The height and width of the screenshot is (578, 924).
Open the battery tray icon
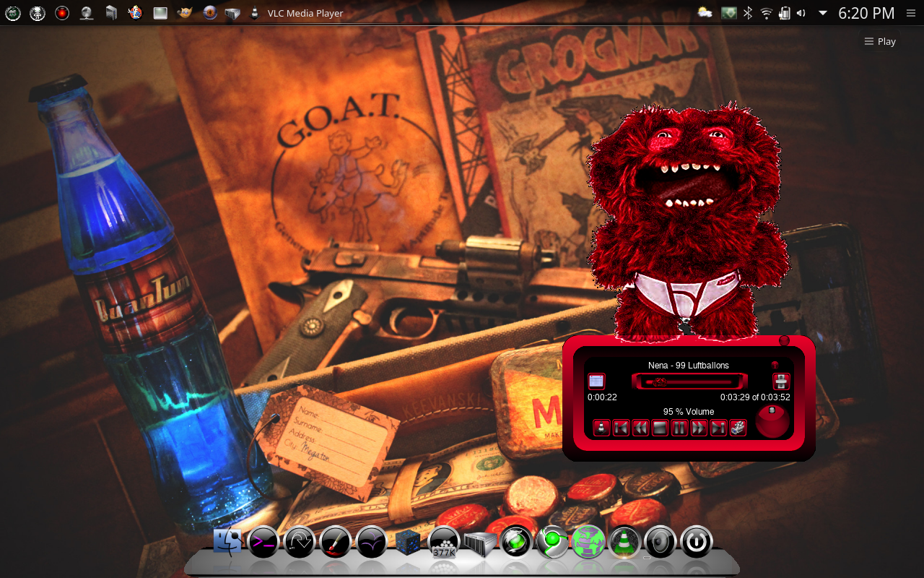pyautogui.click(x=785, y=13)
